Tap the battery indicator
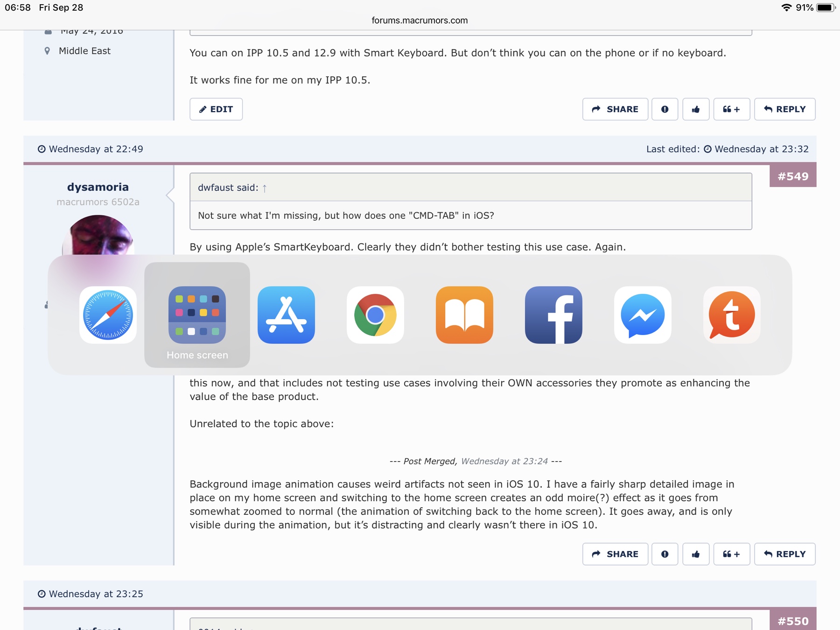The height and width of the screenshot is (630, 840). tap(826, 7)
